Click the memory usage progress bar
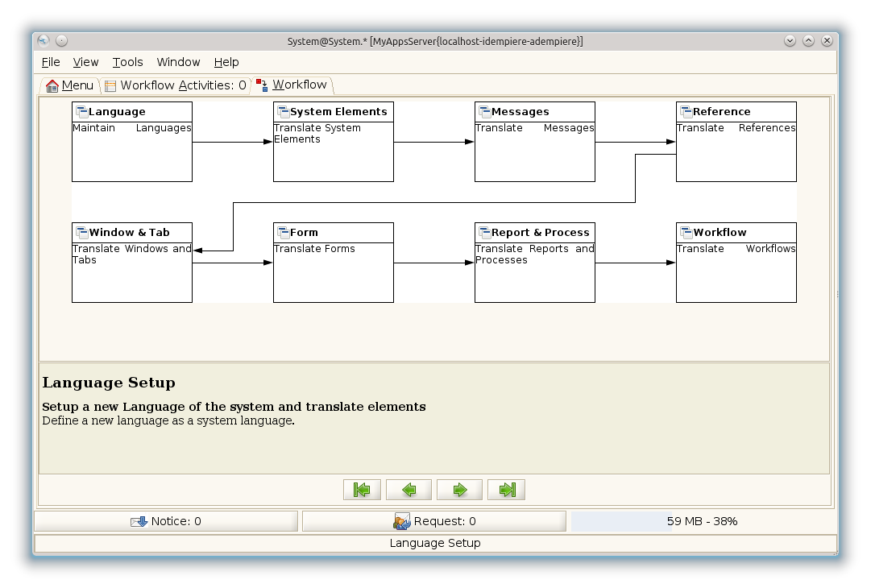The height and width of the screenshot is (588, 871). [702, 521]
